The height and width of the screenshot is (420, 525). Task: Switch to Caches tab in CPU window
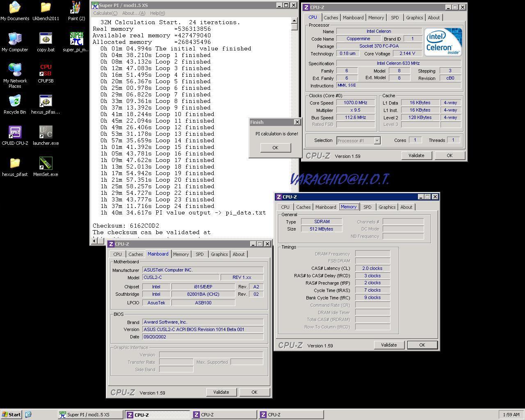[x=331, y=18]
